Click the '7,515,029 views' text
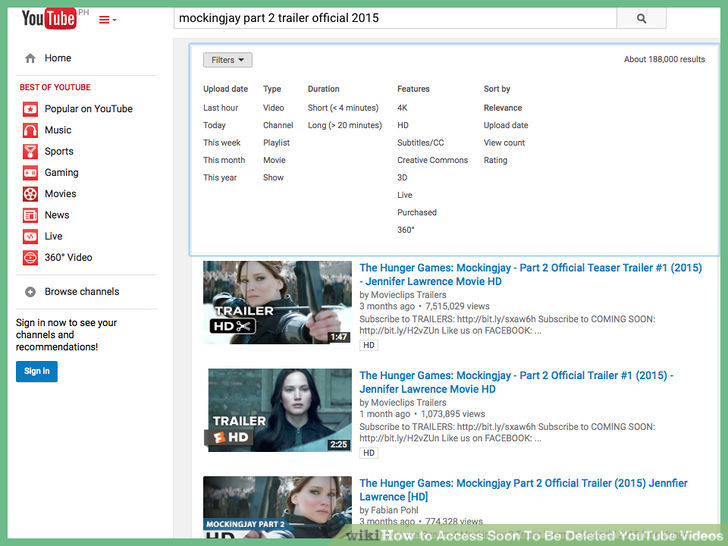Viewport: 728px width, 546px height. point(457,306)
